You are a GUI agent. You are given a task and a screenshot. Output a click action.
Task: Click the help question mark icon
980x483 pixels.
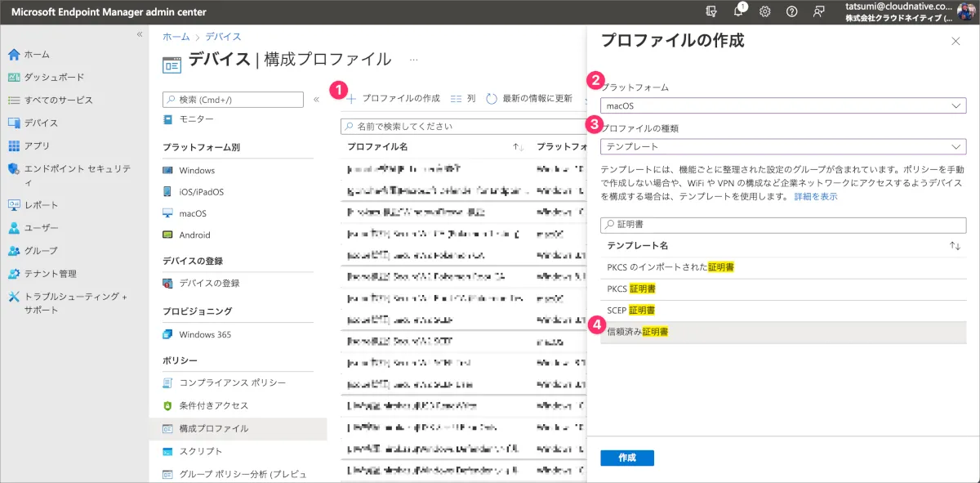(791, 11)
